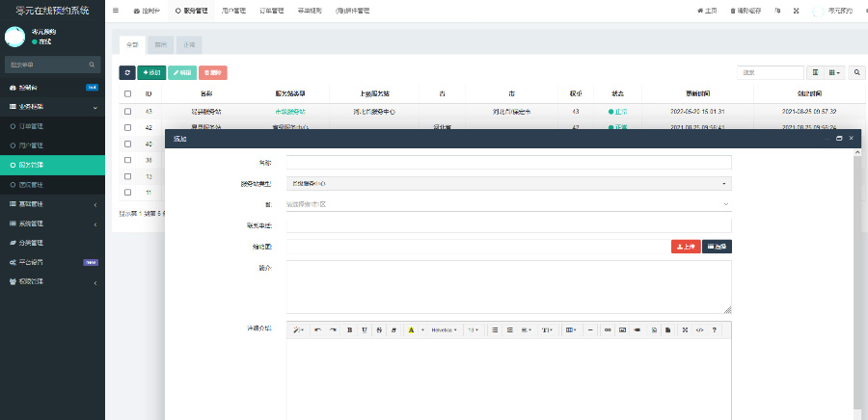Screen dimensions: 868x420
Task: Open the columns grid dropdown above the table
Action: click(834, 72)
